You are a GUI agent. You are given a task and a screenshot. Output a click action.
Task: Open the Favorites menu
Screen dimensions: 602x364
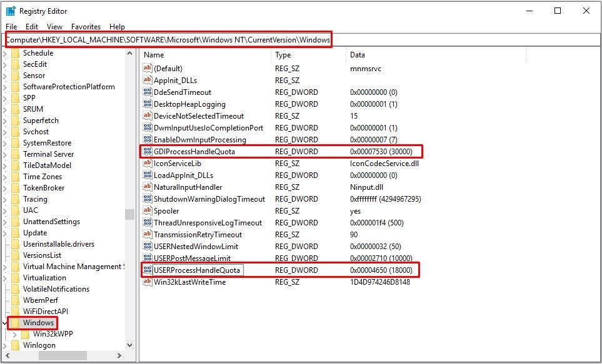(x=86, y=27)
